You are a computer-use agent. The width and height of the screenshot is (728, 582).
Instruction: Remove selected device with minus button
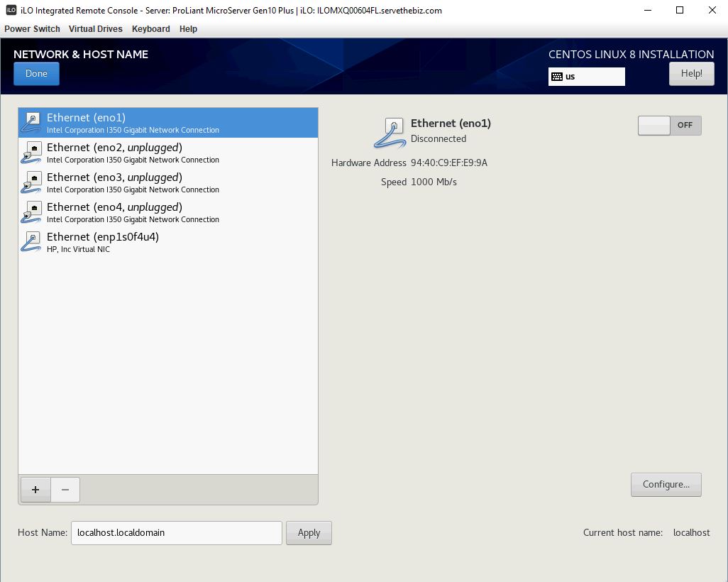click(x=65, y=490)
